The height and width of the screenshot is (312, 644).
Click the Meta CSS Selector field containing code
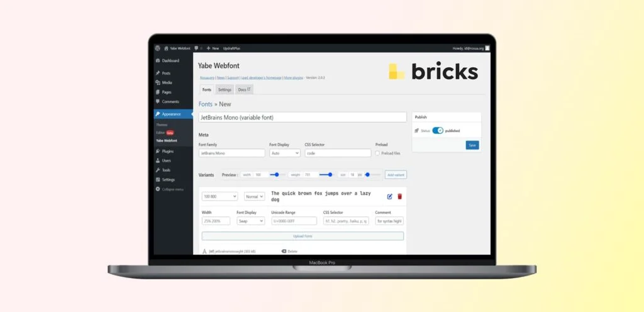tap(338, 153)
